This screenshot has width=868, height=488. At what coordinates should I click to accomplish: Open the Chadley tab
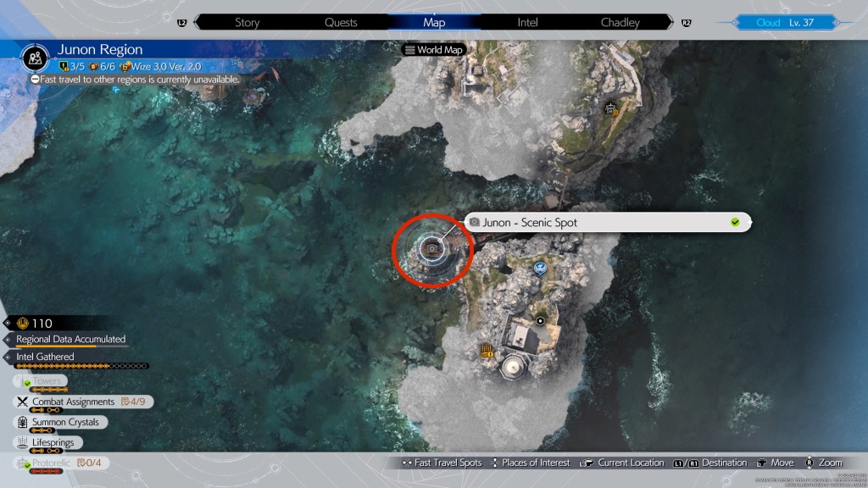coord(620,22)
